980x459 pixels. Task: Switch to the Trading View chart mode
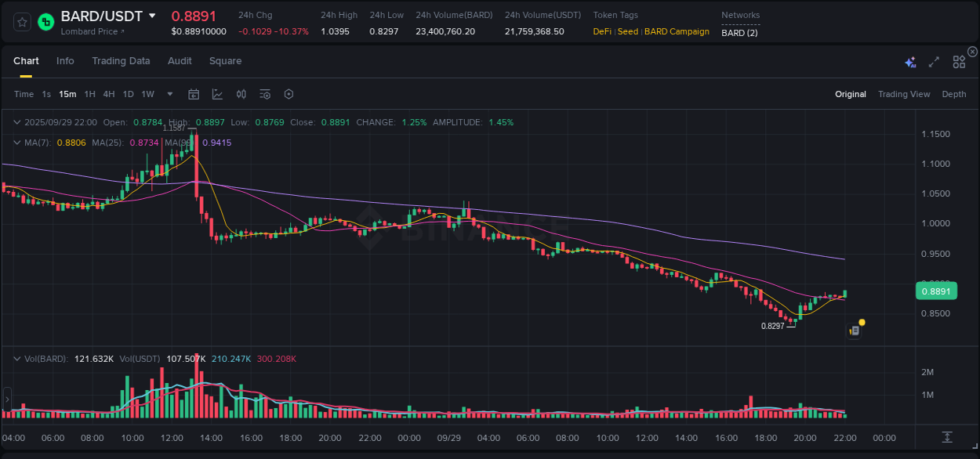(904, 94)
